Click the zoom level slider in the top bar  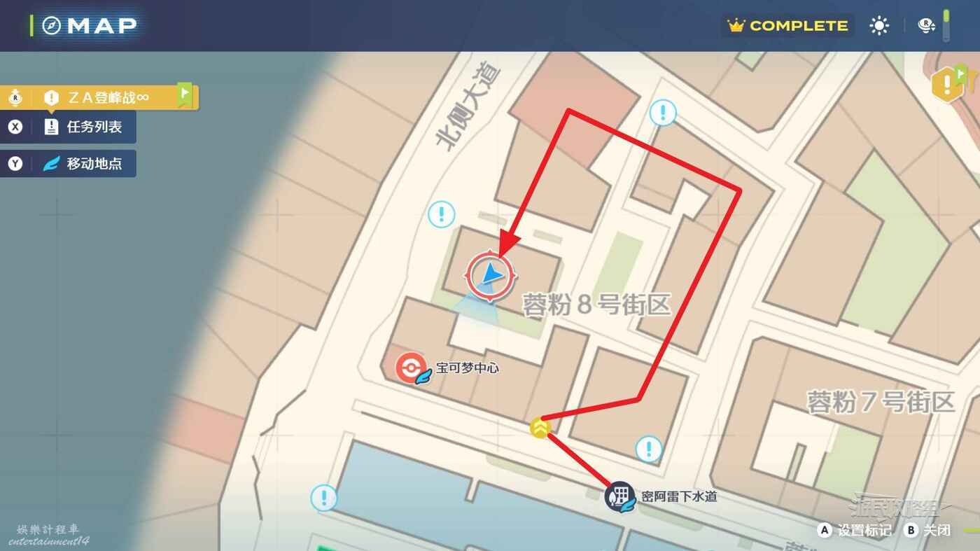(946, 25)
